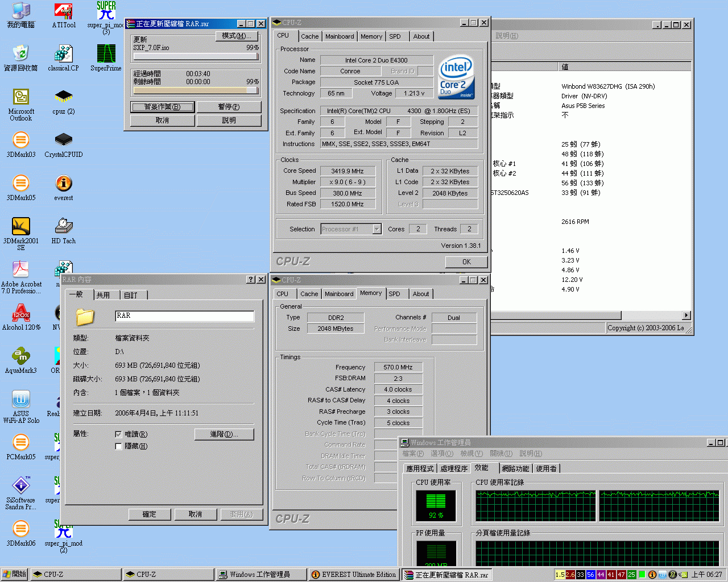The height and width of the screenshot is (582, 728).
Task: Click the RAR folder name field
Action: tap(184, 316)
